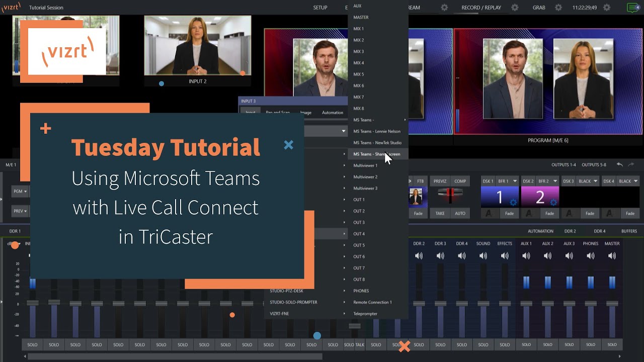The height and width of the screenshot is (362, 644).
Task: Open the DSK 2 configuration gear
Action: (x=553, y=202)
